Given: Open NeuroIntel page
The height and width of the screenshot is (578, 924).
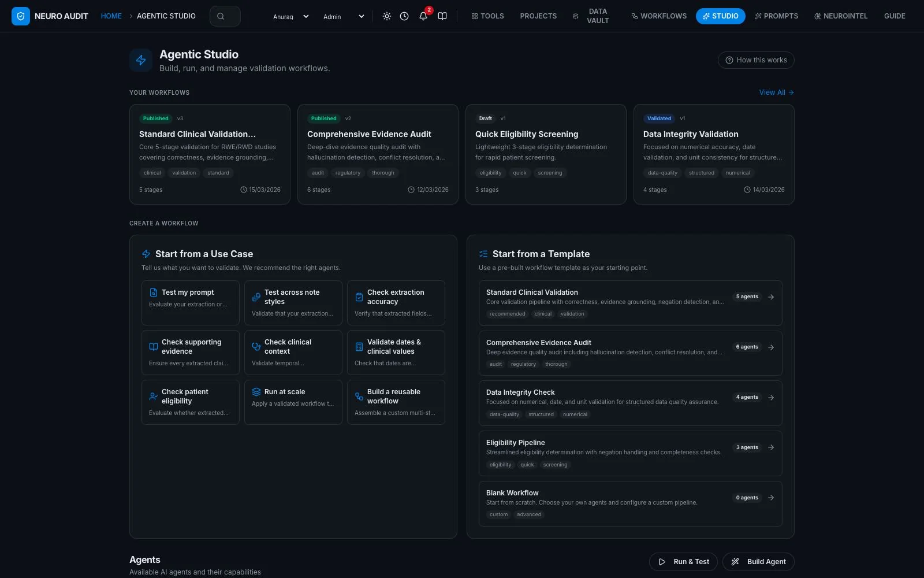Looking at the screenshot, I should click(841, 16).
